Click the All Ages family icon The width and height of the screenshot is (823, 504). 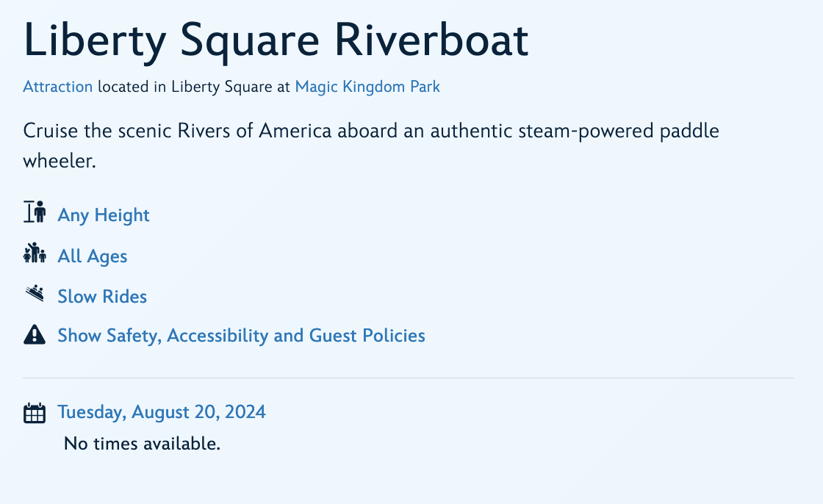[35, 253]
